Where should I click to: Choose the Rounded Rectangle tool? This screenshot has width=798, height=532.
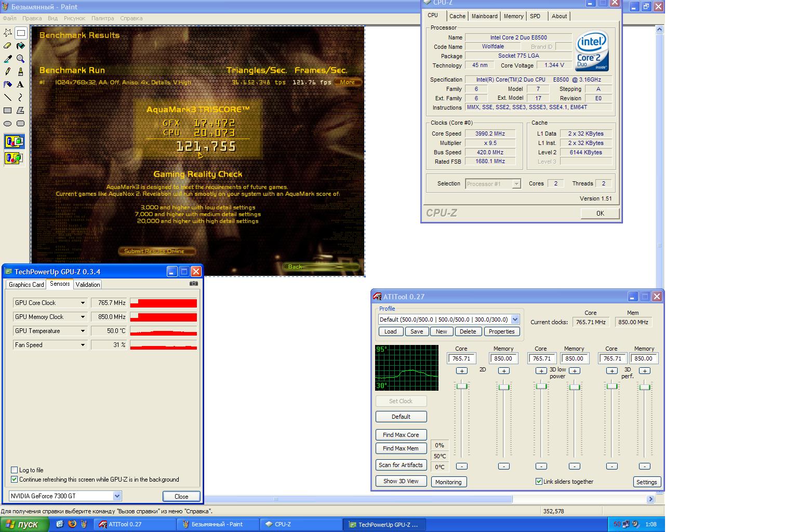[x=21, y=124]
